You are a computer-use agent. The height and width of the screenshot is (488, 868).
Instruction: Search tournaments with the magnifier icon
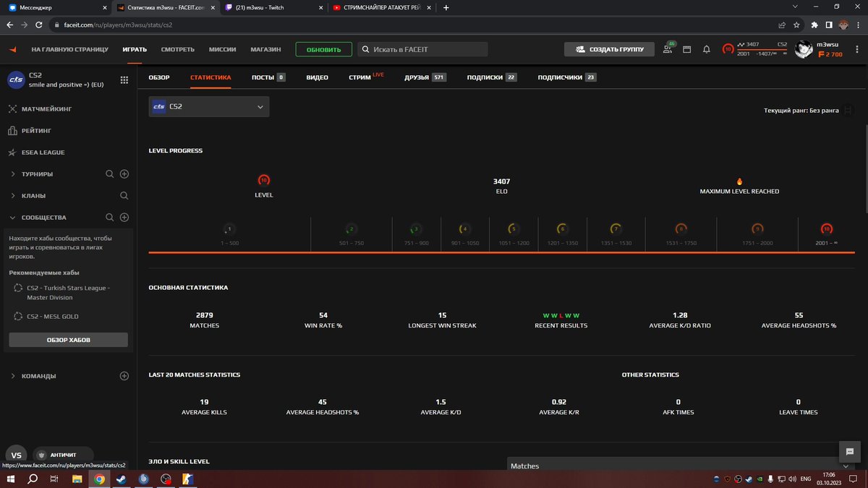point(110,174)
